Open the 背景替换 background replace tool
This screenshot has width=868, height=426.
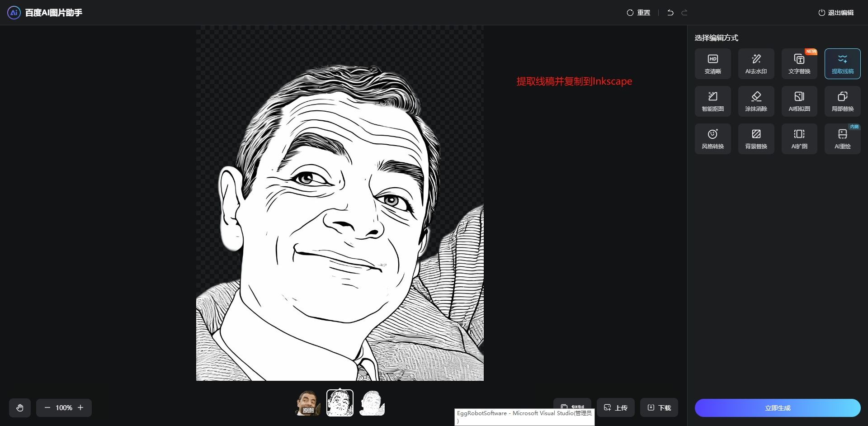[x=756, y=139]
